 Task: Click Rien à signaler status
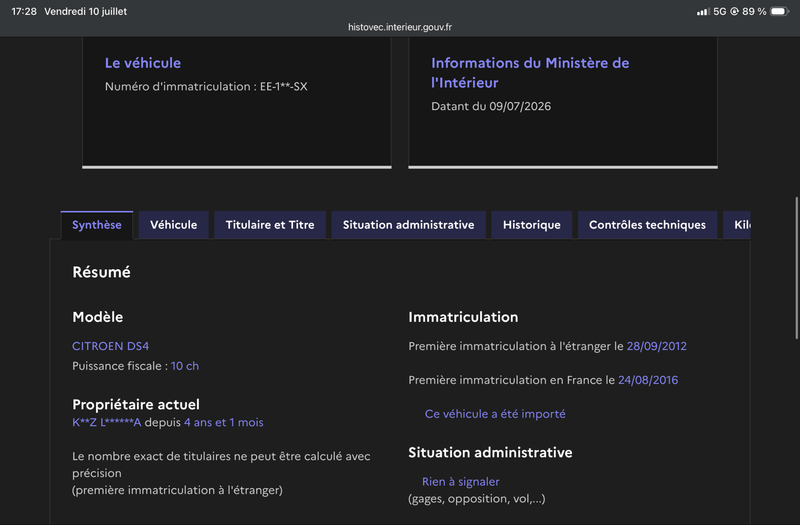[x=461, y=482]
